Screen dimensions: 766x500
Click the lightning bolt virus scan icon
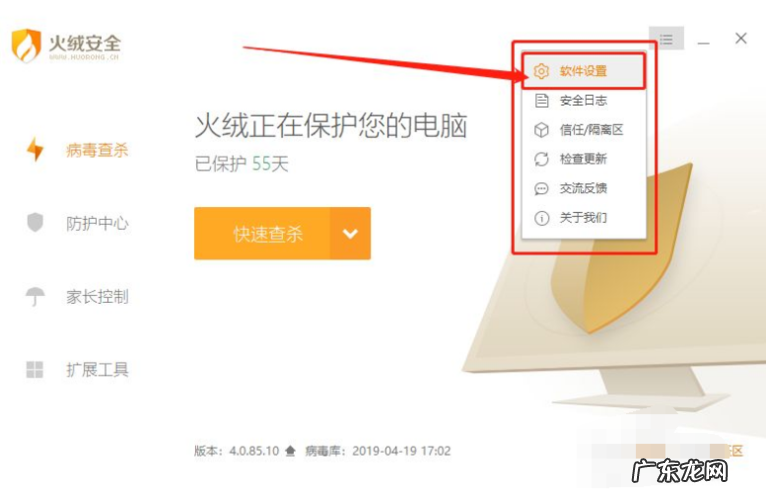pos(35,150)
